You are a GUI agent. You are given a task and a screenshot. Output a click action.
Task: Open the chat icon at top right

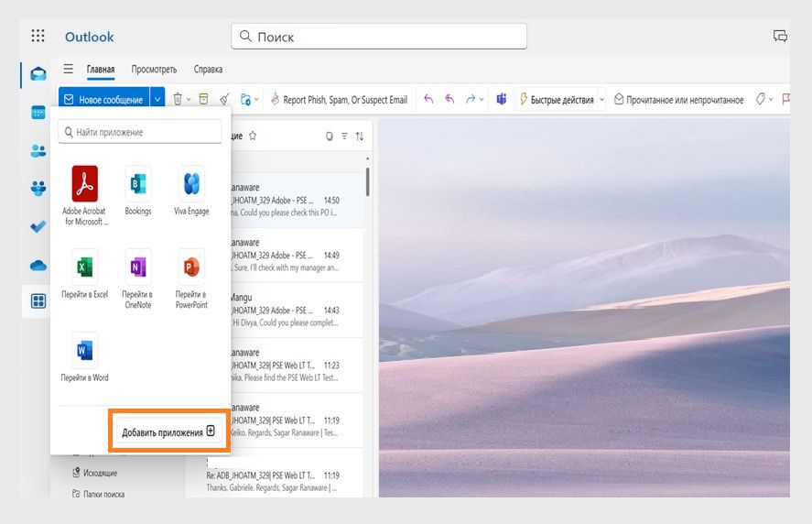(x=780, y=36)
